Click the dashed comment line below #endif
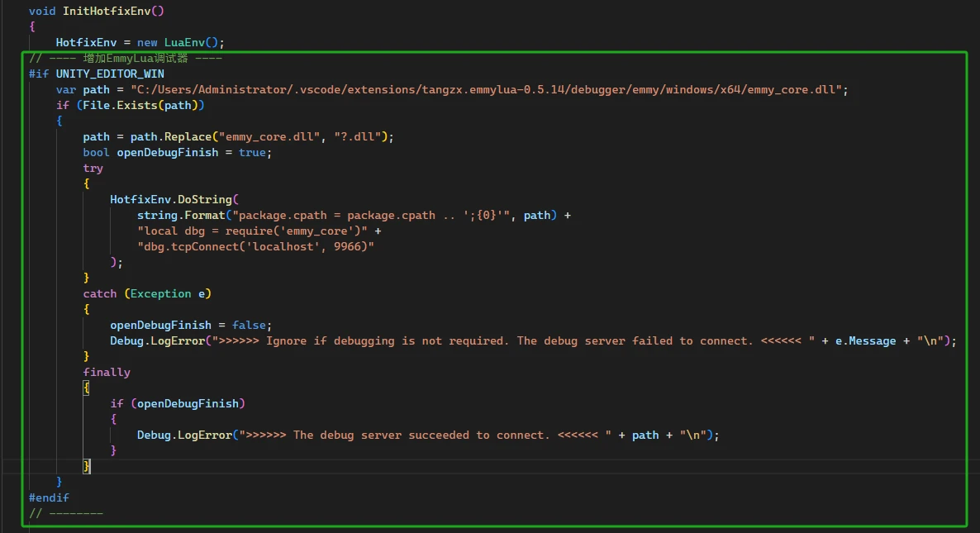 [x=66, y=513]
